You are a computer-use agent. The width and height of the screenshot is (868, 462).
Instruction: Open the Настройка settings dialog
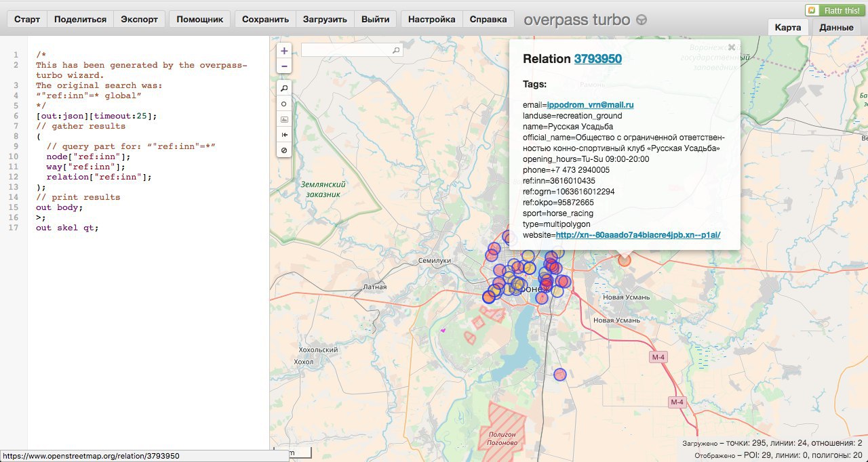pos(431,20)
